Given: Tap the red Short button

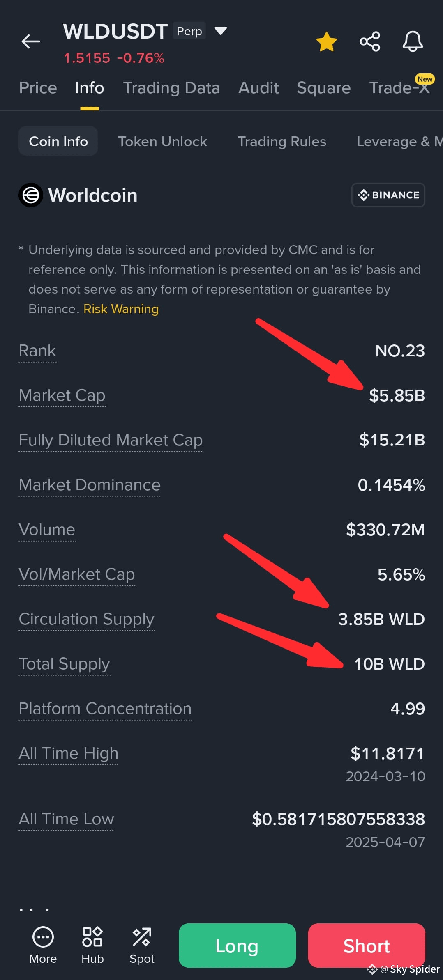Looking at the screenshot, I should click(367, 946).
